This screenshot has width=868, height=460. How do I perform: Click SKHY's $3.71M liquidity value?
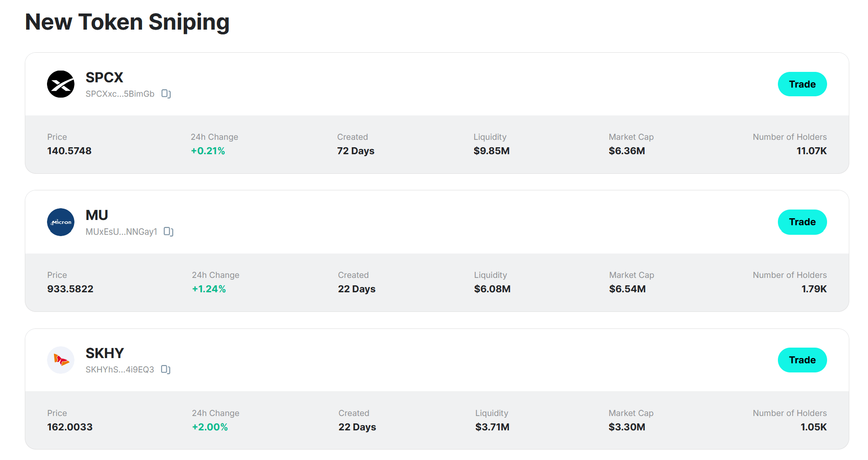tap(492, 427)
